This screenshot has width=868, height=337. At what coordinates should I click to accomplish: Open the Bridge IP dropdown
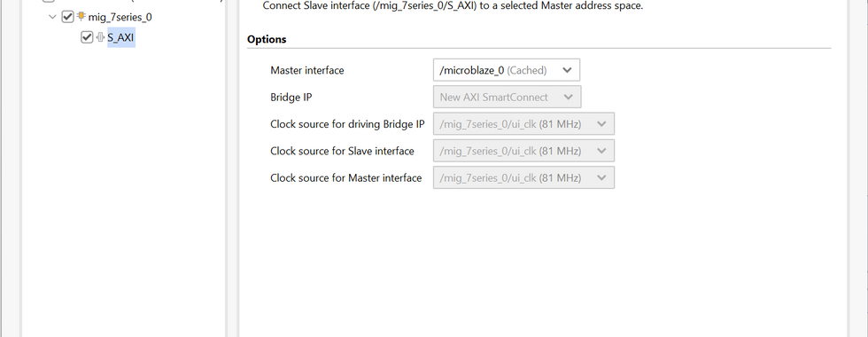click(x=507, y=97)
